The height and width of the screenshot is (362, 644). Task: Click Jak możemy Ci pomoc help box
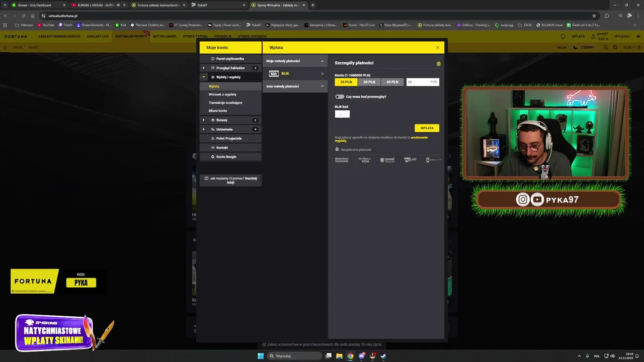click(x=230, y=180)
